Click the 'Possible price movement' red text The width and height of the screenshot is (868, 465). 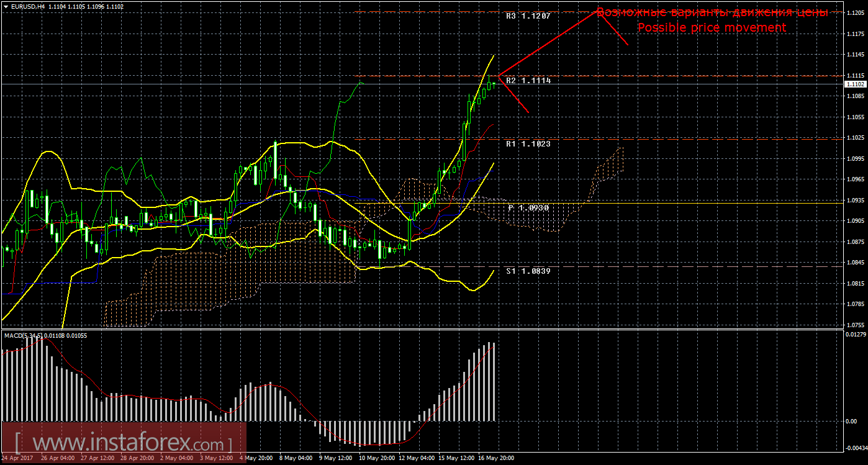(x=712, y=28)
